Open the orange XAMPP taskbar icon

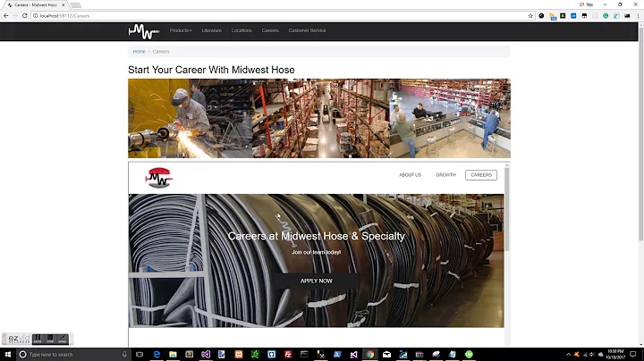(x=239, y=355)
